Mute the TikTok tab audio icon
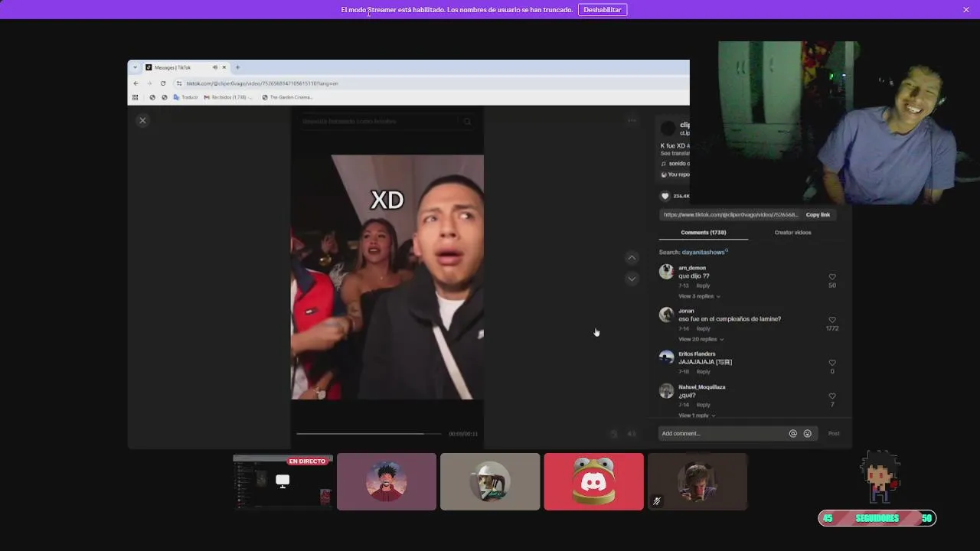This screenshot has width=980, height=551. click(214, 67)
